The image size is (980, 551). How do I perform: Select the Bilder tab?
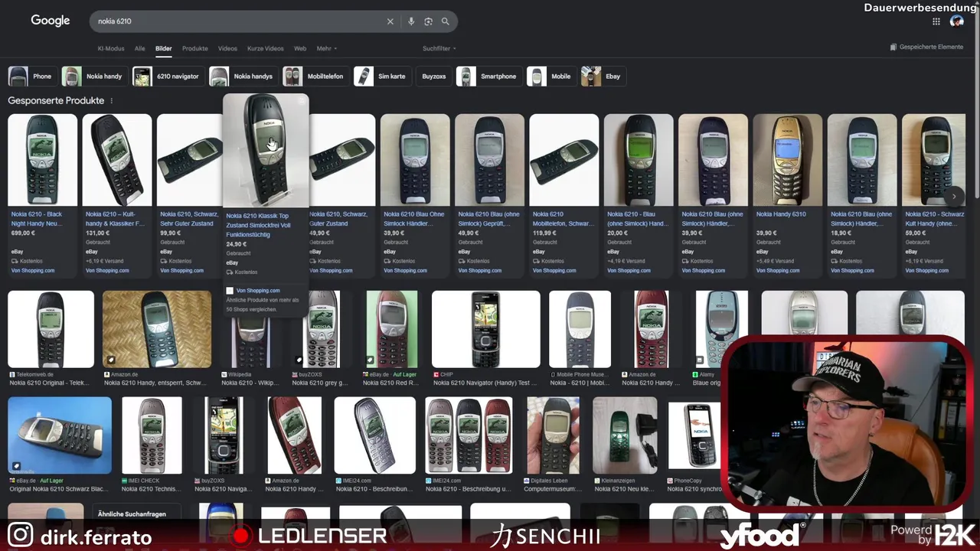(164, 48)
